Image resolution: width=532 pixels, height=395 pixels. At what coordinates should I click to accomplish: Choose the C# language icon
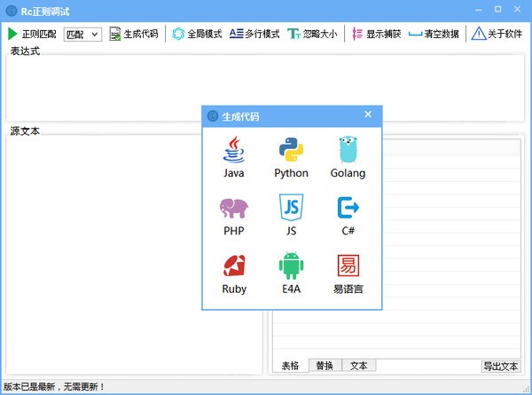348,208
